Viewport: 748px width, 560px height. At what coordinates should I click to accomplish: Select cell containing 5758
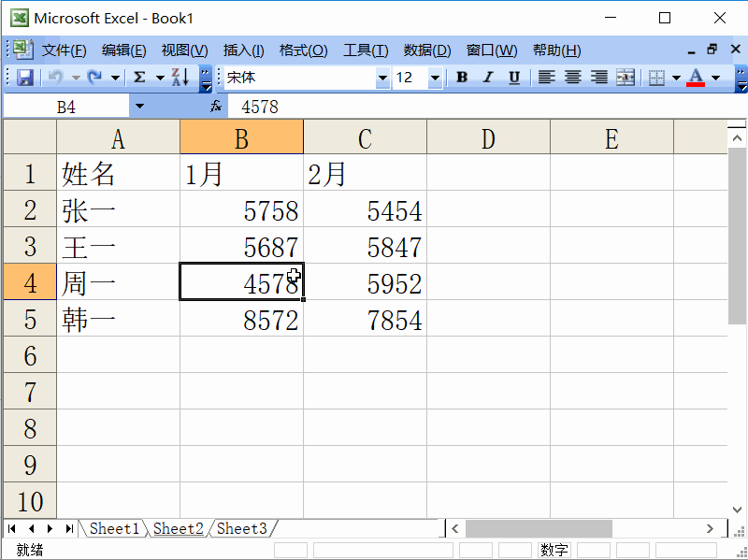[x=242, y=208]
